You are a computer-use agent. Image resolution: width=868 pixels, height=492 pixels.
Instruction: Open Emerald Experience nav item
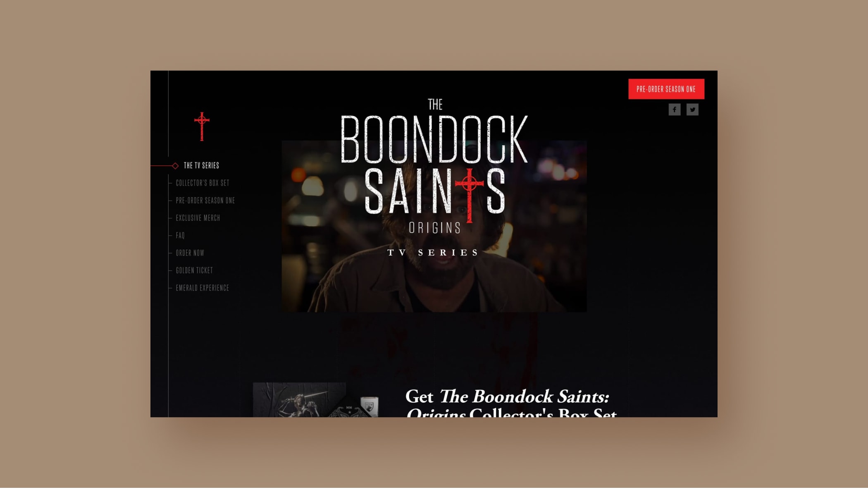coord(203,288)
